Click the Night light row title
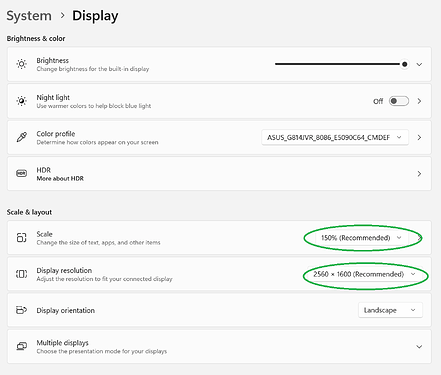 (x=53, y=97)
